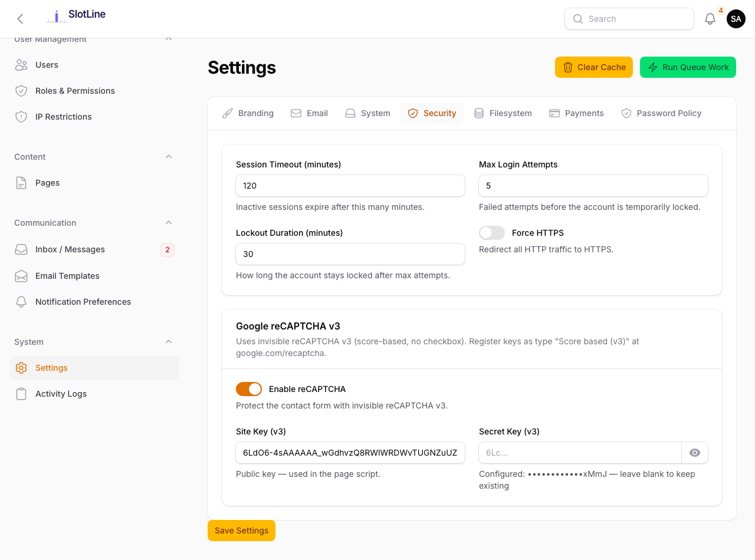
Task: Click the Google reCAPTCHA v3 heading
Action: pyautogui.click(x=288, y=326)
